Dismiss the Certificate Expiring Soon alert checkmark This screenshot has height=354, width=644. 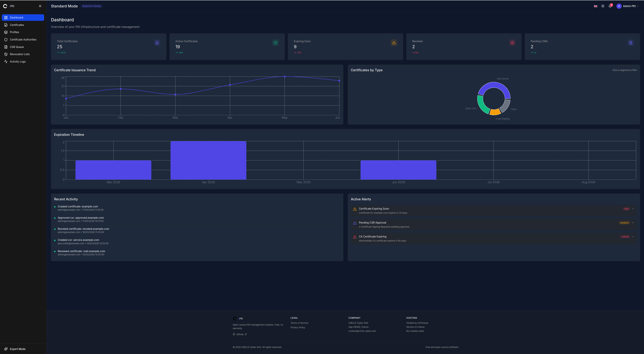point(633,209)
